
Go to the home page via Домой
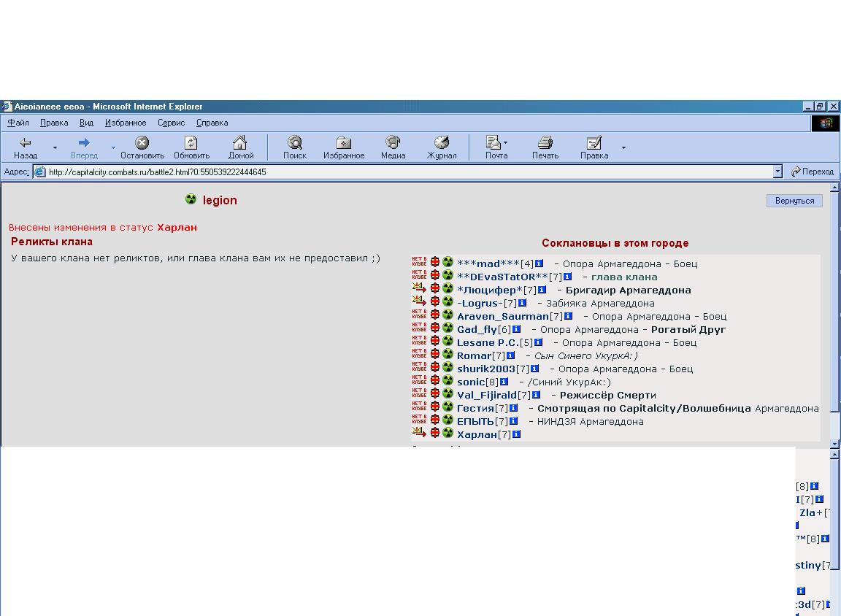(241, 148)
